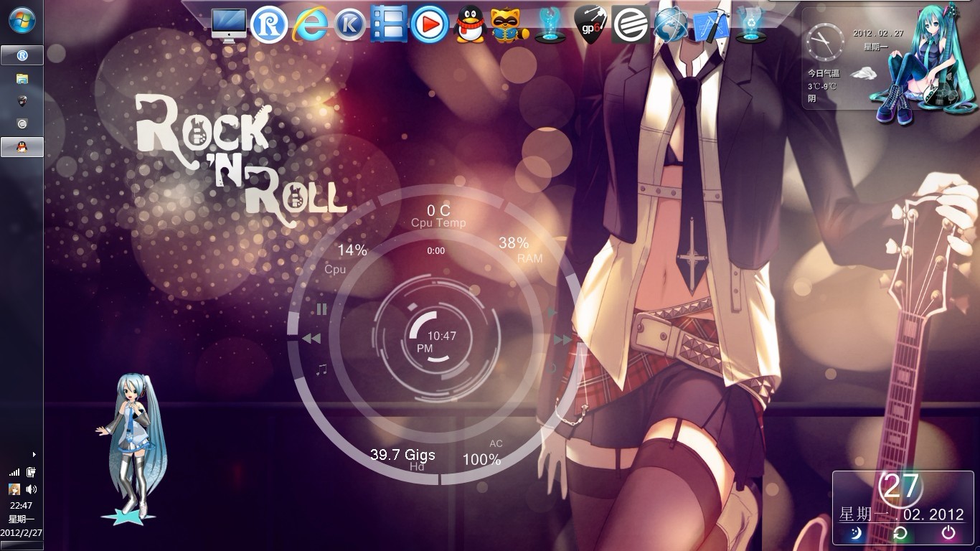Image resolution: width=980 pixels, height=551 pixels.
Task: Open the glowing wrench hologram dock icon
Action: click(x=550, y=25)
